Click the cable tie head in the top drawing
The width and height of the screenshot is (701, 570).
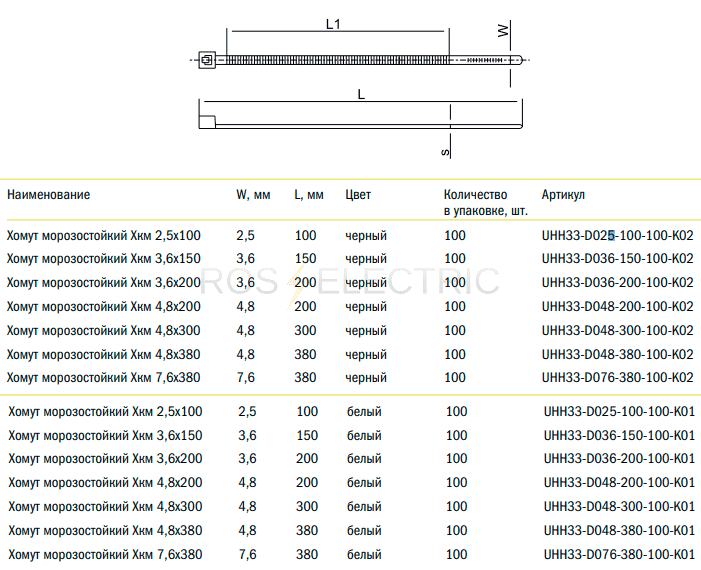pos(207,59)
